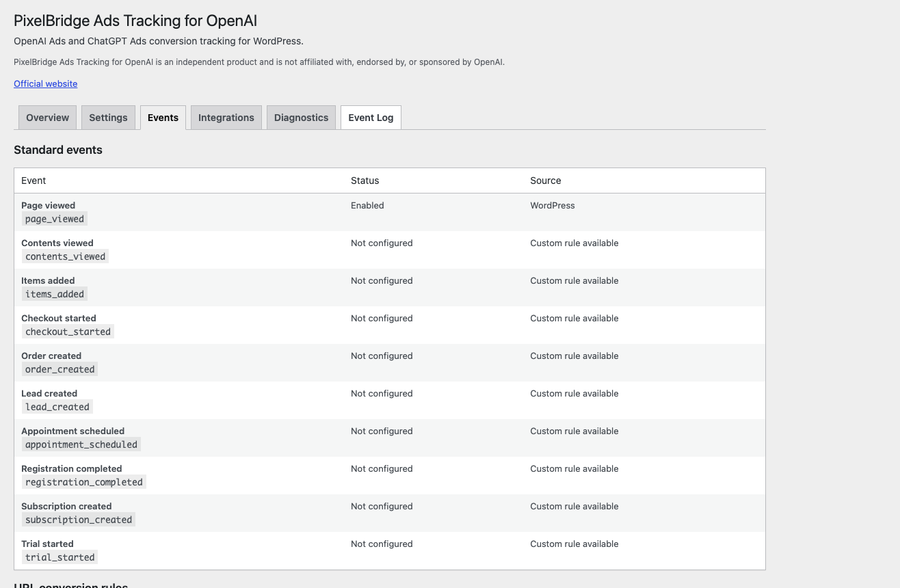The width and height of the screenshot is (900, 588).
Task: Click the appointment_scheduled code label
Action: tap(81, 444)
